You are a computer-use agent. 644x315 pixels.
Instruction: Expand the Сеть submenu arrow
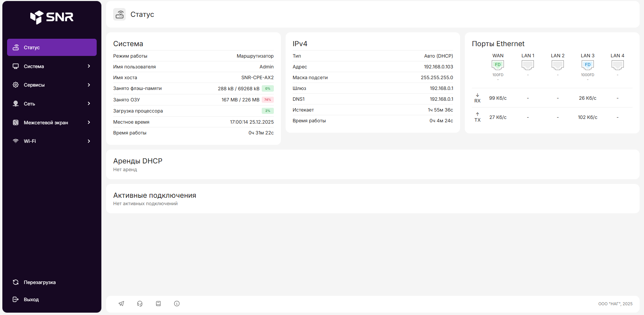point(89,104)
